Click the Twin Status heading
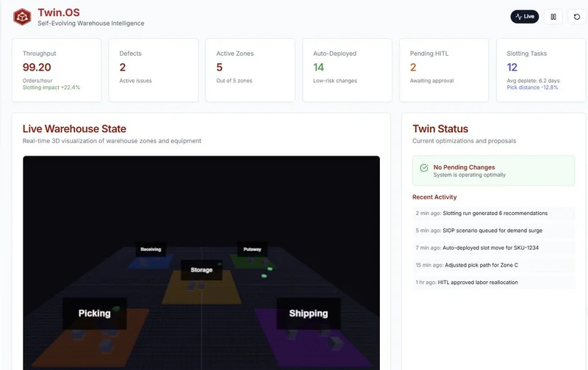 pos(440,128)
